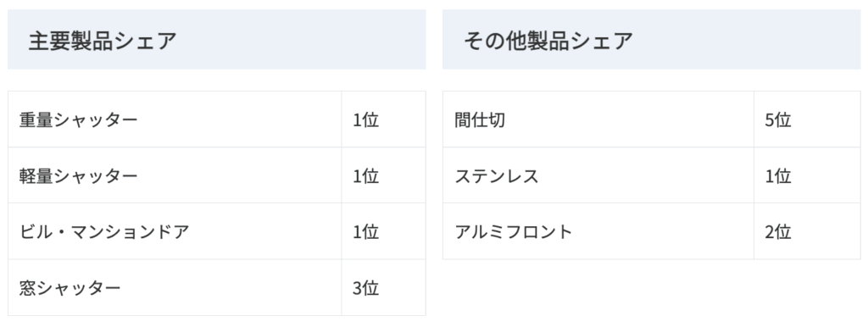Screen dimensions: 868x327
Task: Select the 軽量シャッター row label
Action: (78, 176)
